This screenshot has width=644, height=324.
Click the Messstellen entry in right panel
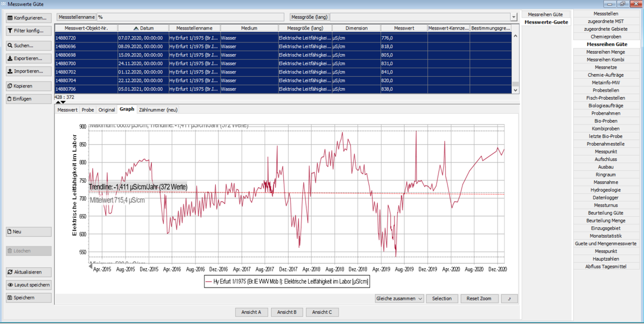pos(606,13)
